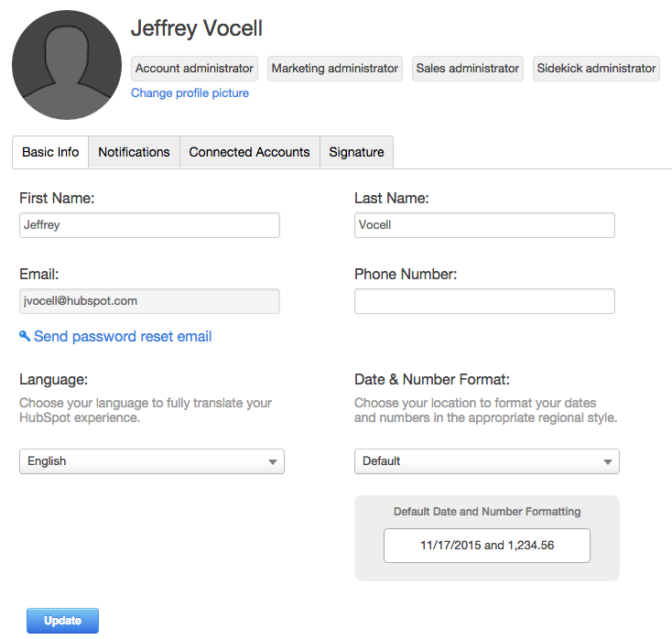The width and height of the screenshot is (672, 639).
Task: Click the Marketing administrator badge
Action: pos(335,69)
